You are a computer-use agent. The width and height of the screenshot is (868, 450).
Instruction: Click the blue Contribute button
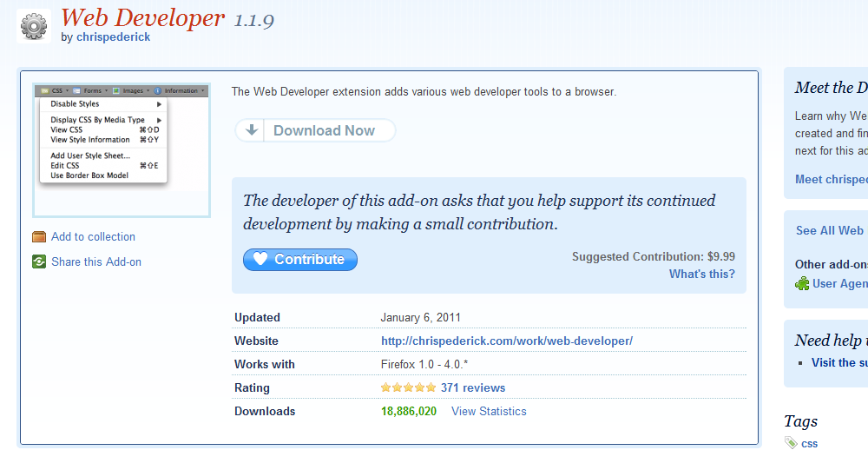300,260
